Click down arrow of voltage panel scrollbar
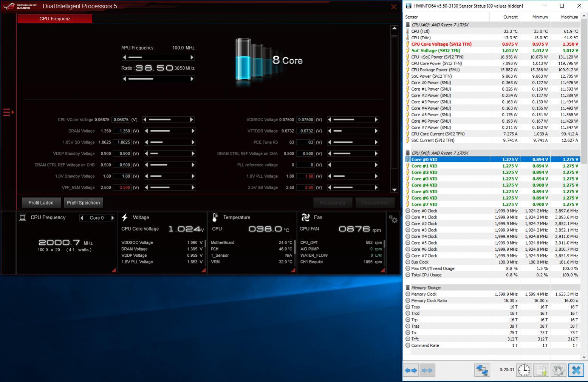This screenshot has width=588, height=382. click(395, 190)
